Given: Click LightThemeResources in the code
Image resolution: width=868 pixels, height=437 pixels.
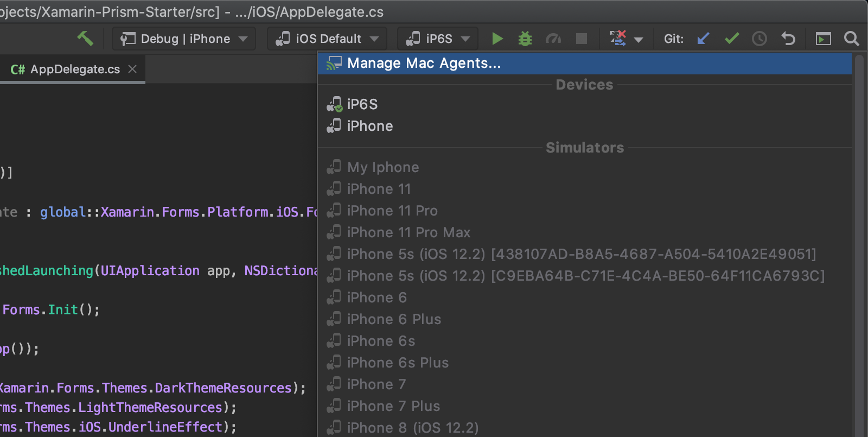Looking at the screenshot, I should point(150,408).
